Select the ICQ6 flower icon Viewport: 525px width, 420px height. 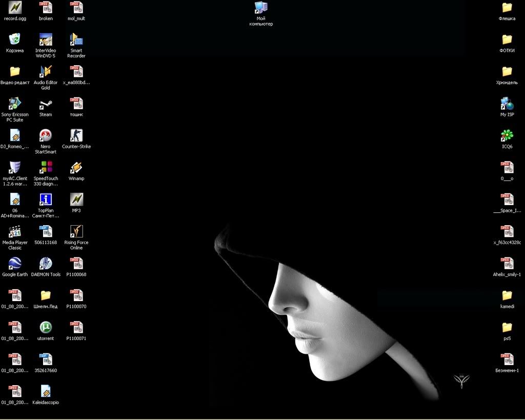(x=507, y=136)
